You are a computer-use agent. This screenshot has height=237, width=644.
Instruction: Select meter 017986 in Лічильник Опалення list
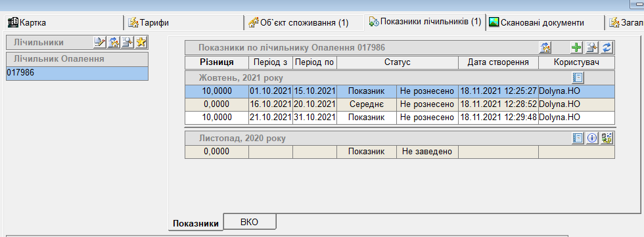coord(77,73)
